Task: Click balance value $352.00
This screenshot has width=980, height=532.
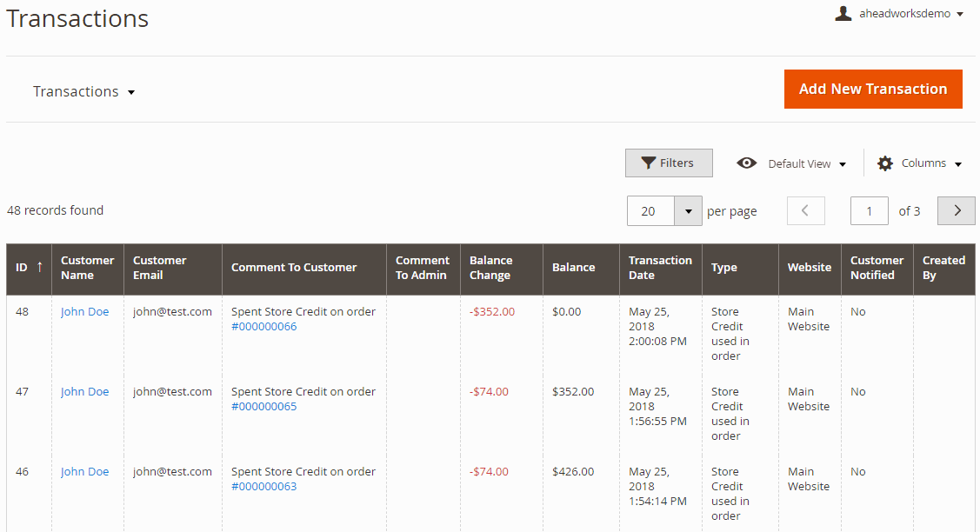Action: coord(573,391)
